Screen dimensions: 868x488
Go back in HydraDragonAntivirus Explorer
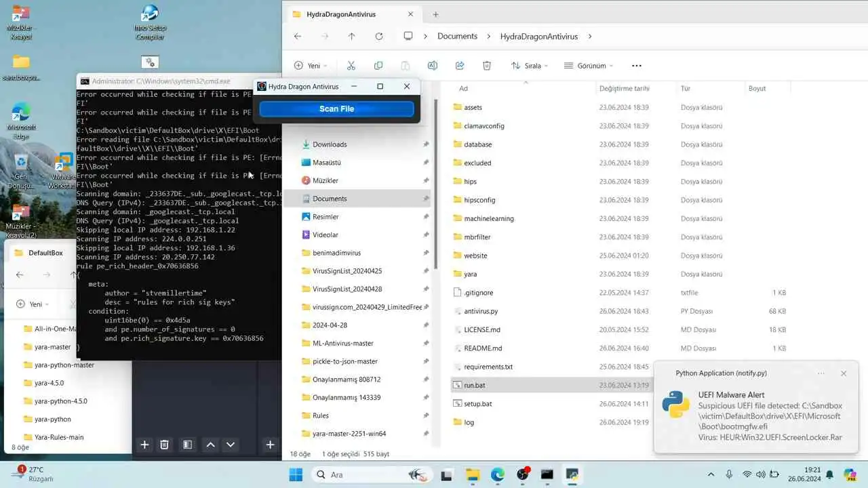(298, 36)
